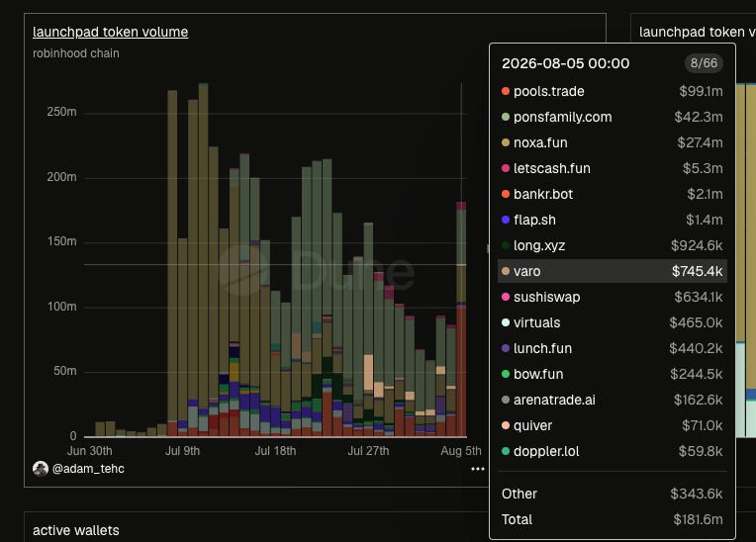This screenshot has height=542, width=756.
Task: Click the pools.trade orange color dot
Action: pyautogui.click(x=506, y=91)
